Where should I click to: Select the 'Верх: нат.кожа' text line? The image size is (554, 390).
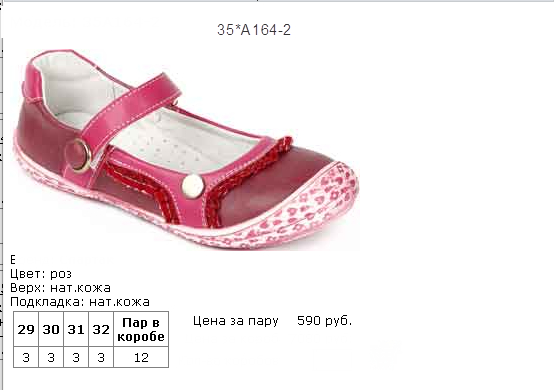60,288
